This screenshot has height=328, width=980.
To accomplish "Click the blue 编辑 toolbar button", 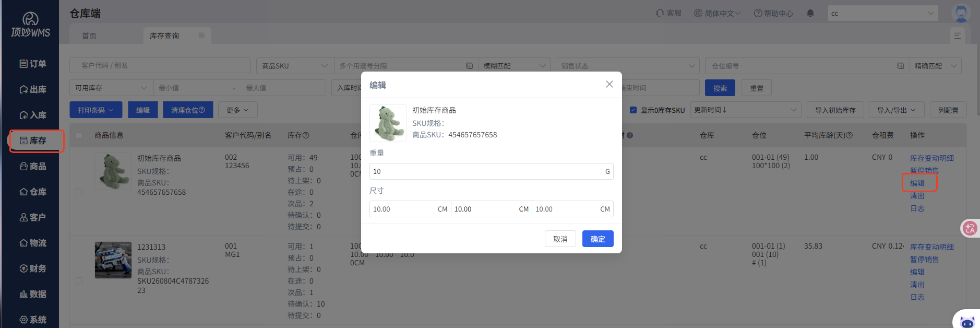I will coord(143,110).
